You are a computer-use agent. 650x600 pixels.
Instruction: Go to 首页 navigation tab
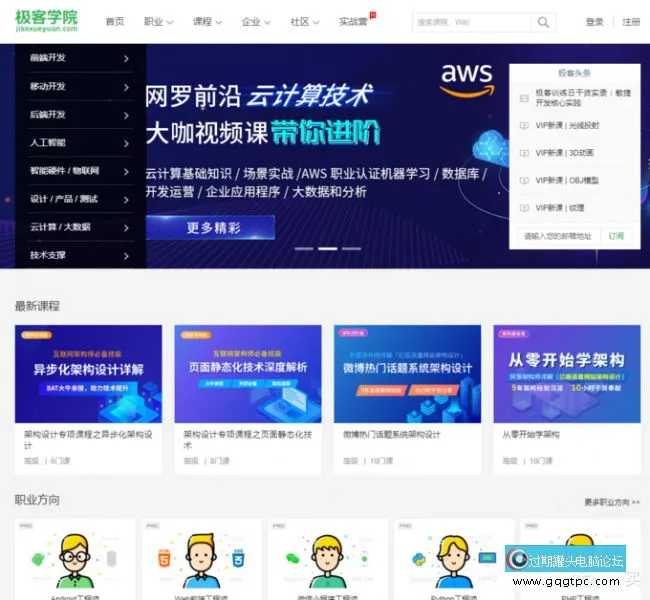(115, 22)
